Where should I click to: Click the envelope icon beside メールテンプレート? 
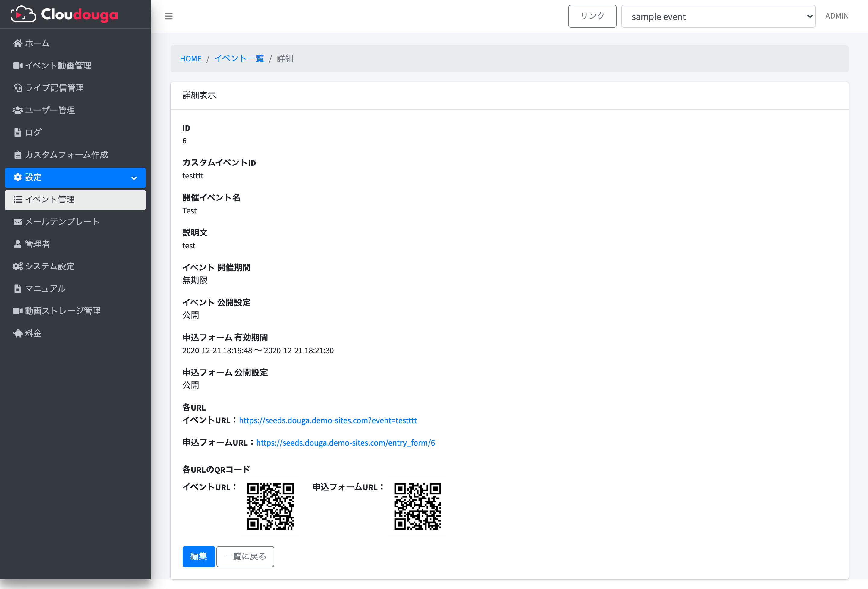pos(17,222)
